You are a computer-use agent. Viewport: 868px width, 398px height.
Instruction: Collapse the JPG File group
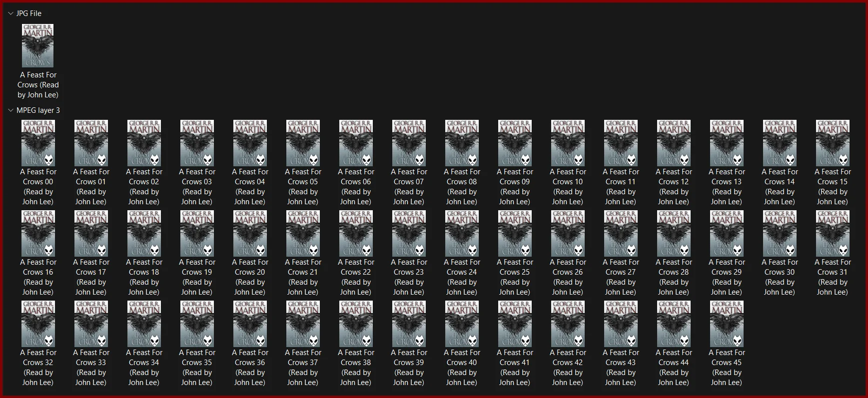[10, 13]
